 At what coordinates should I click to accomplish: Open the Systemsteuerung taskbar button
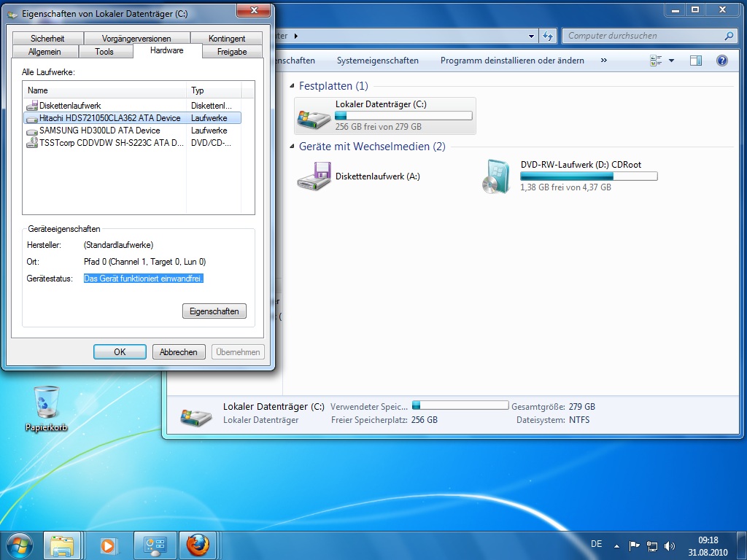[155, 545]
